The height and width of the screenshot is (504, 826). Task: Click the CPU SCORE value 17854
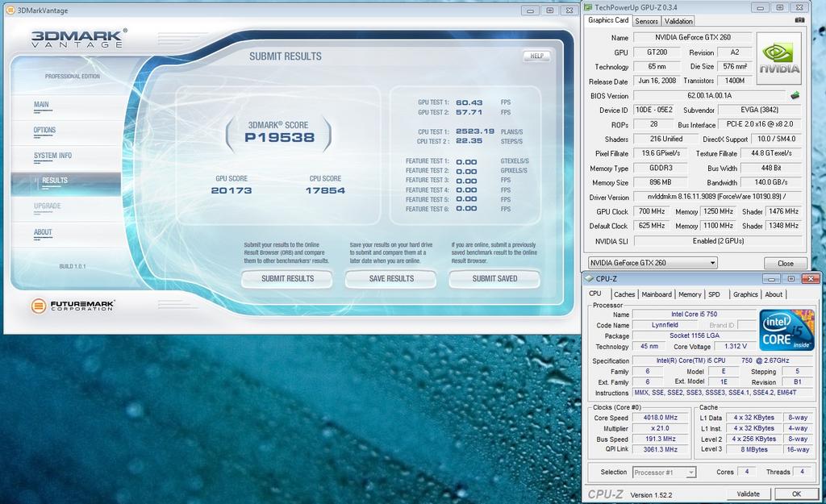coord(325,190)
